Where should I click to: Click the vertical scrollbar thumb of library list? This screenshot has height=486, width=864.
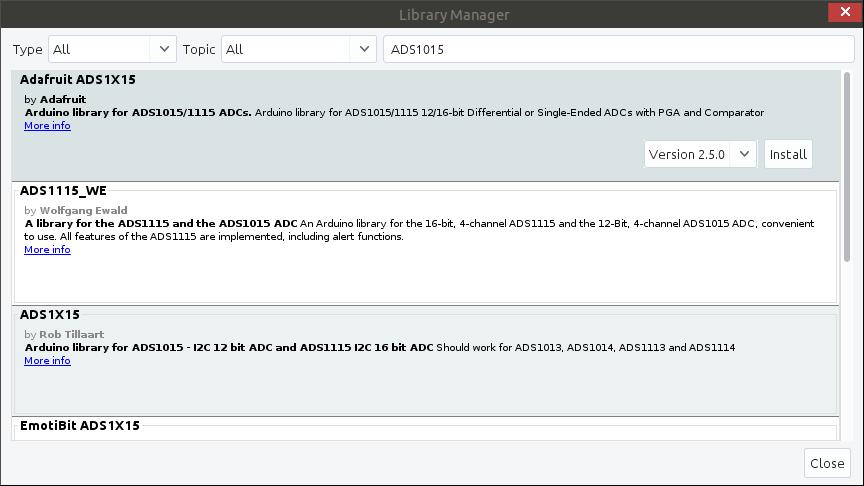(x=847, y=167)
